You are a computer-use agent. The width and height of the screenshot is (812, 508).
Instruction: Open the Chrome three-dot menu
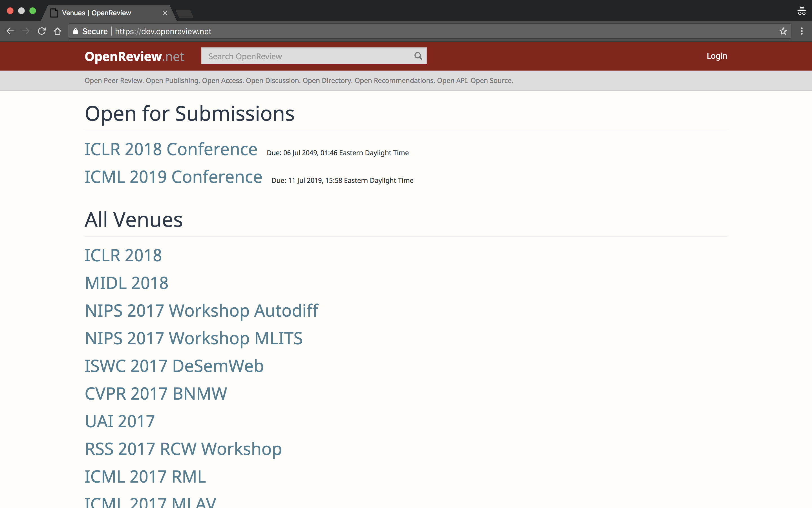point(802,31)
